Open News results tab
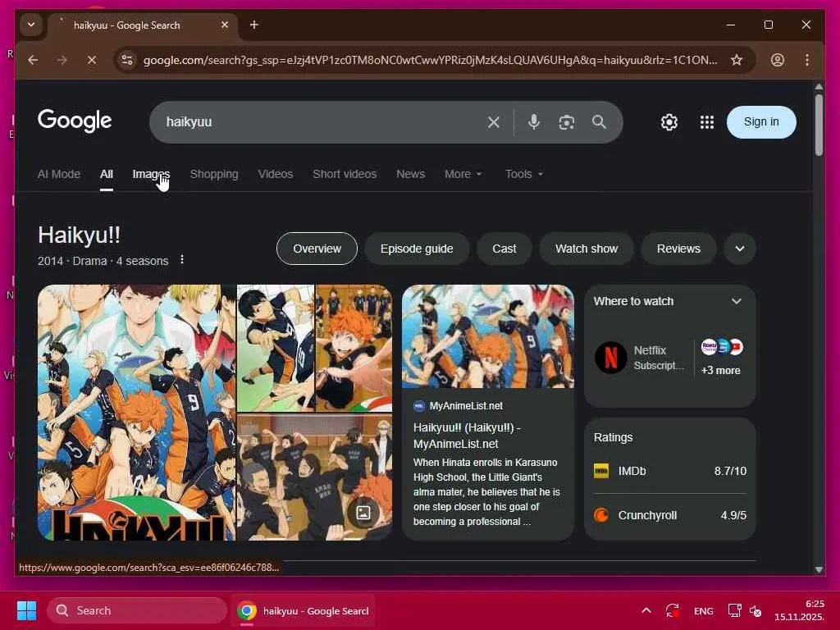840x630 pixels. (x=410, y=174)
